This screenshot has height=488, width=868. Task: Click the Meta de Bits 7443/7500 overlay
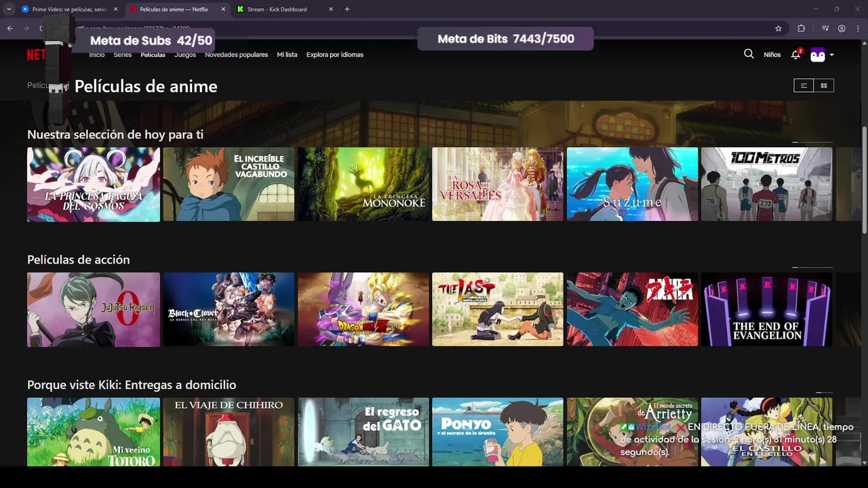click(506, 39)
